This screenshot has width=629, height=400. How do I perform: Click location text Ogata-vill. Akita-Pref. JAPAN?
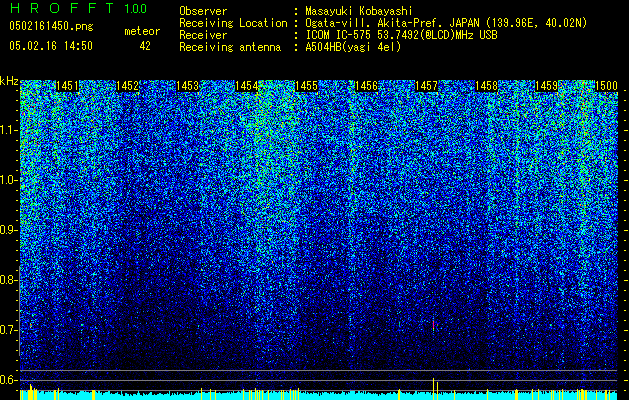click(x=392, y=23)
